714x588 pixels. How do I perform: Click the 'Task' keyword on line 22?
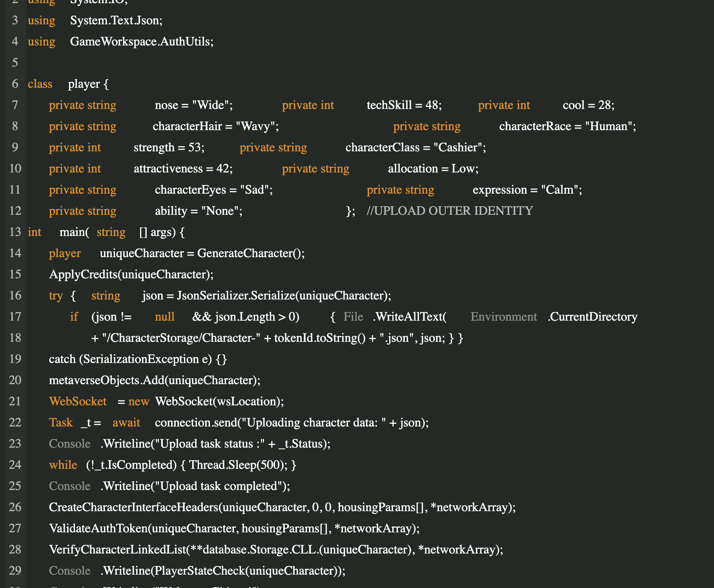61,422
